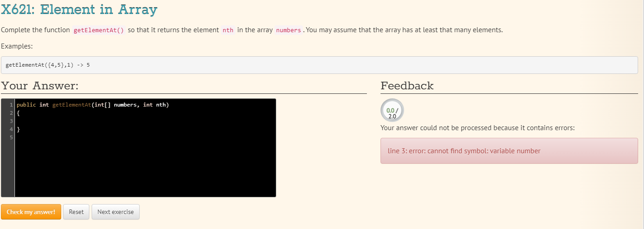Click the Feedback heading
This screenshot has width=644, height=229.
tap(407, 86)
